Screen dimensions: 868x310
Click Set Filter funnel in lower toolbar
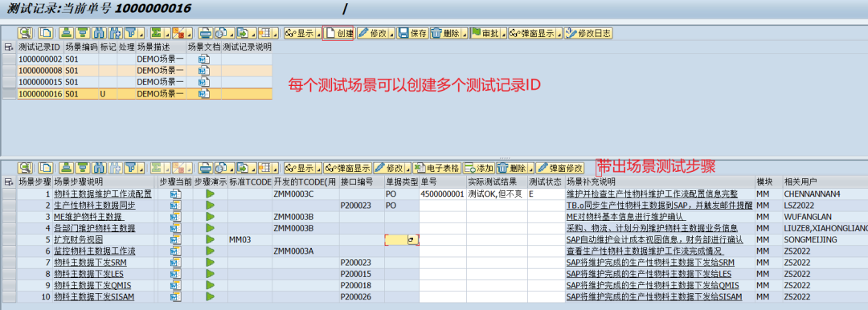point(131,168)
